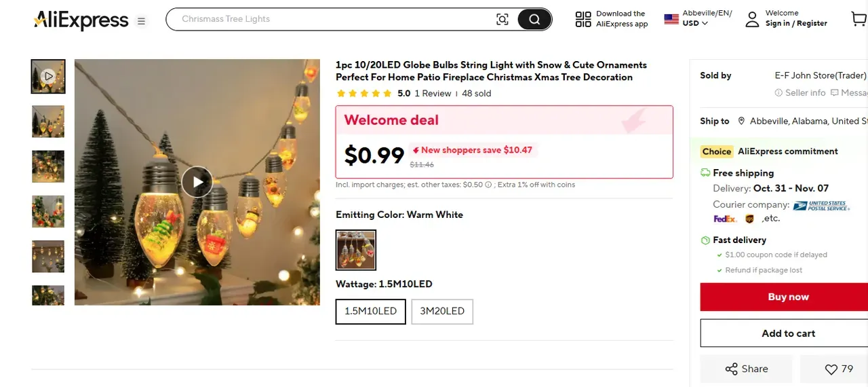Open the 1 Review link

[x=433, y=94]
